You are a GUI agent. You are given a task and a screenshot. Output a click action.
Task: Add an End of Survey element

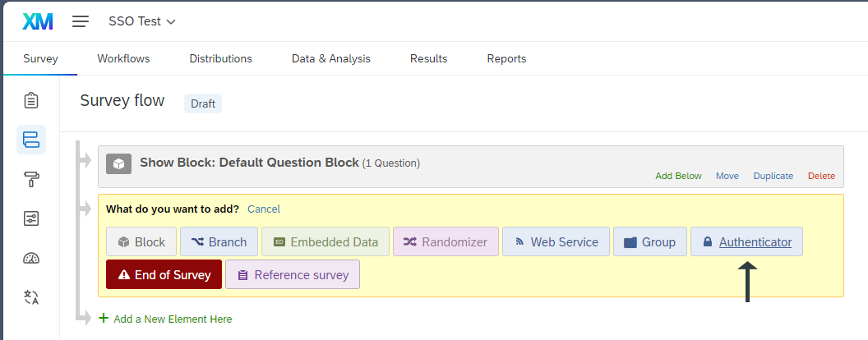164,275
